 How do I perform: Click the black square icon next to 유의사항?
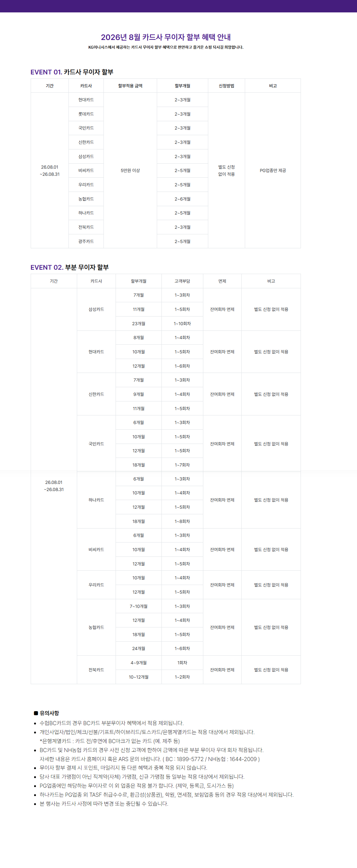(36, 713)
